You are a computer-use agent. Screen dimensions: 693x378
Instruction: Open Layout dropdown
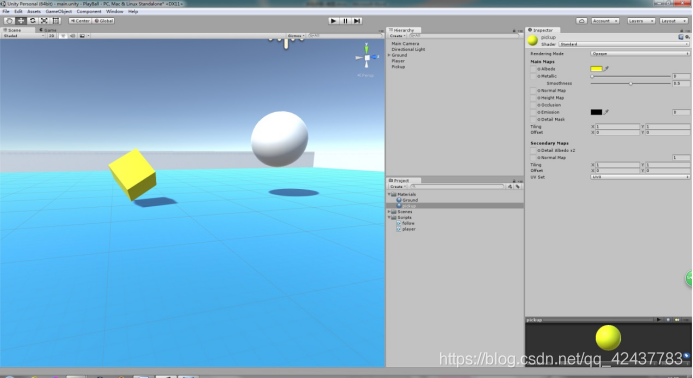[x=674, y=21]
